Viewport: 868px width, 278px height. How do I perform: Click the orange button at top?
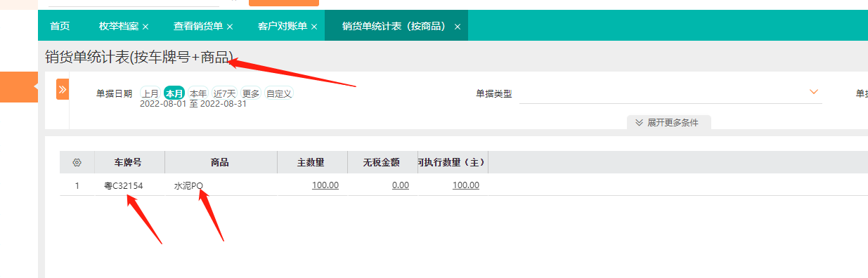283,3
